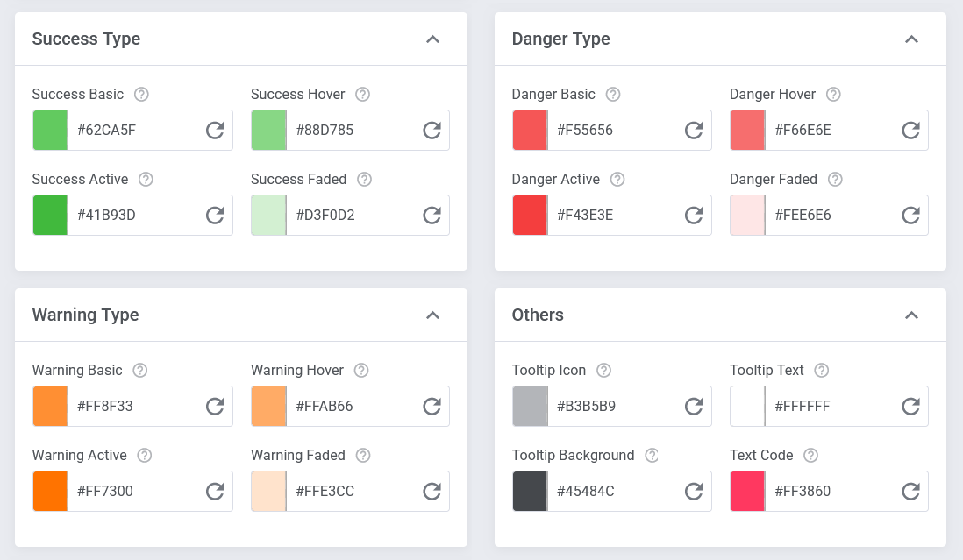Click help icon beside Tooltip Icon label

click(603, 371)
